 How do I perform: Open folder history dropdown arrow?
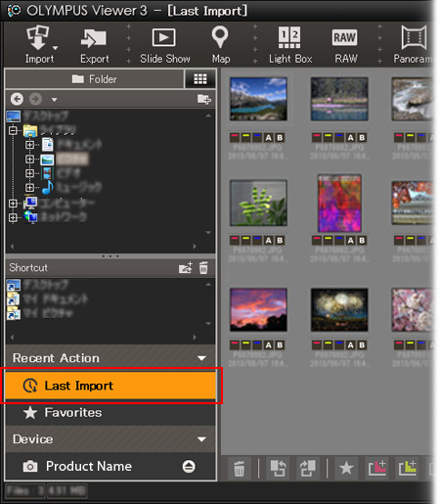54,99
